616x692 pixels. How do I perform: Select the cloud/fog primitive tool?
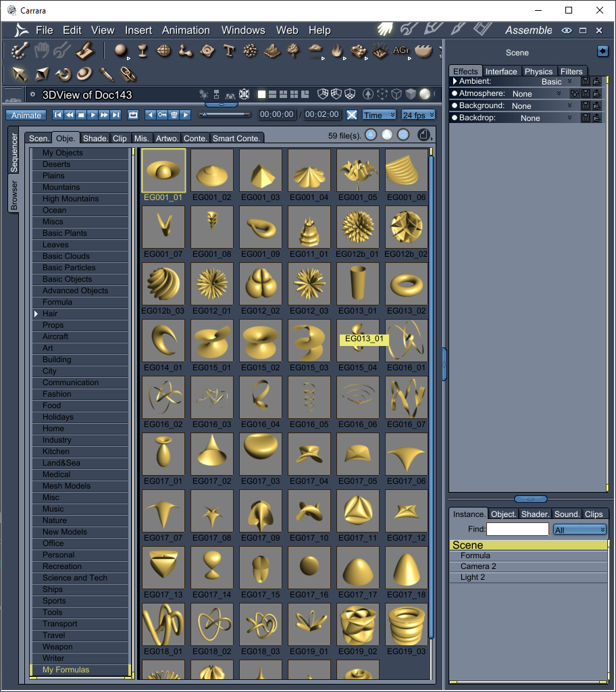(315, 51)
